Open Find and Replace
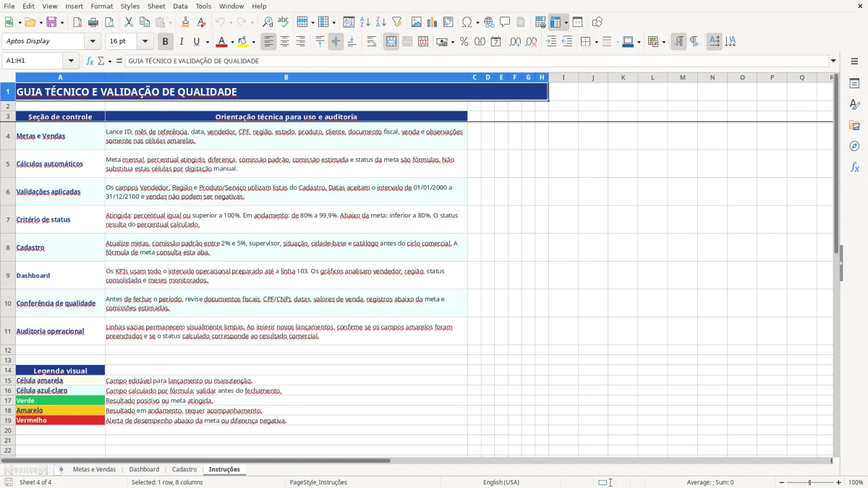 268,22
